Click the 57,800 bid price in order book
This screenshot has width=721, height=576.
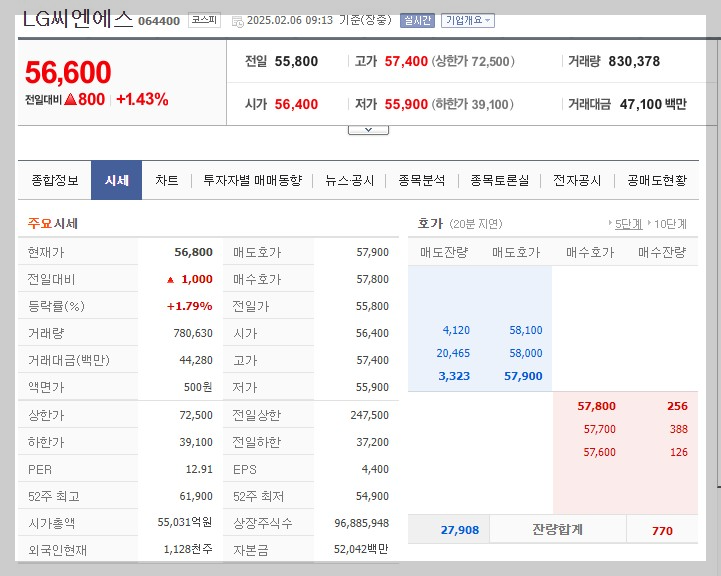coord(596,406)
